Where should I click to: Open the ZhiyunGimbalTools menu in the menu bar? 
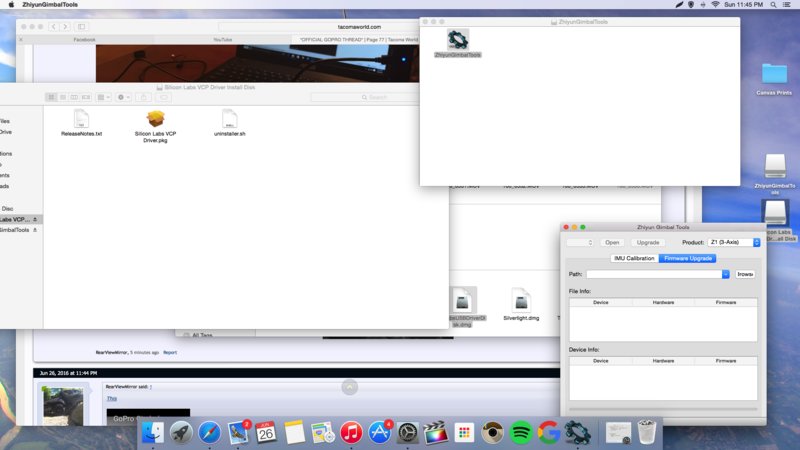point(50,5)
